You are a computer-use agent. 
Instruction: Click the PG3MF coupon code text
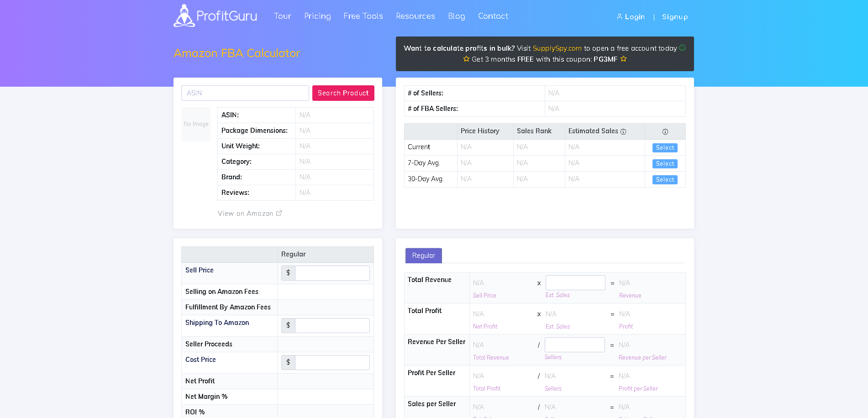point(605,59)
